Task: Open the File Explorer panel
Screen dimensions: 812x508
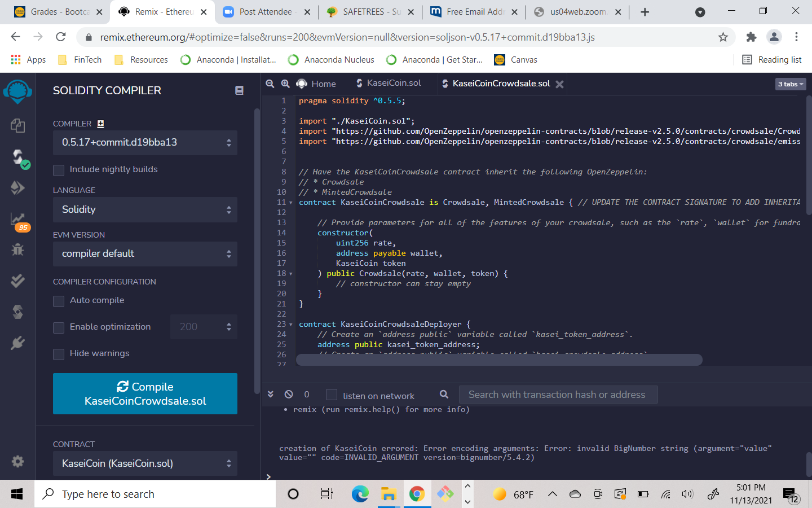Action: [17, 126]
